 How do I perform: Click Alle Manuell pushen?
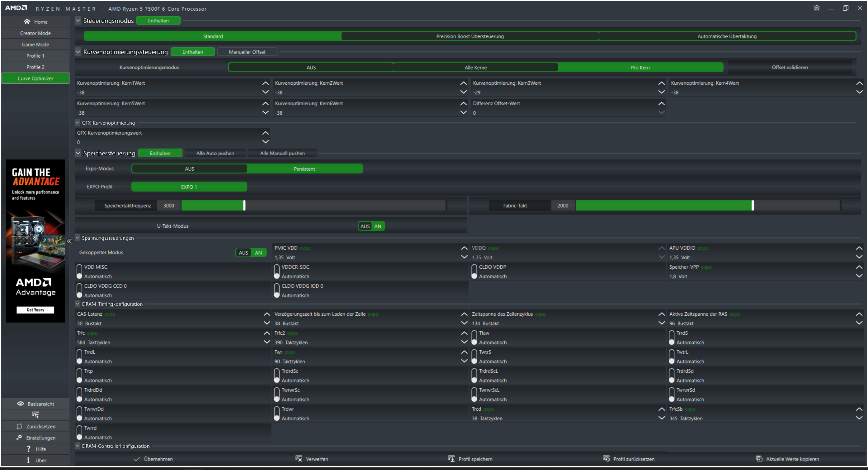click(x=282, y=153)
